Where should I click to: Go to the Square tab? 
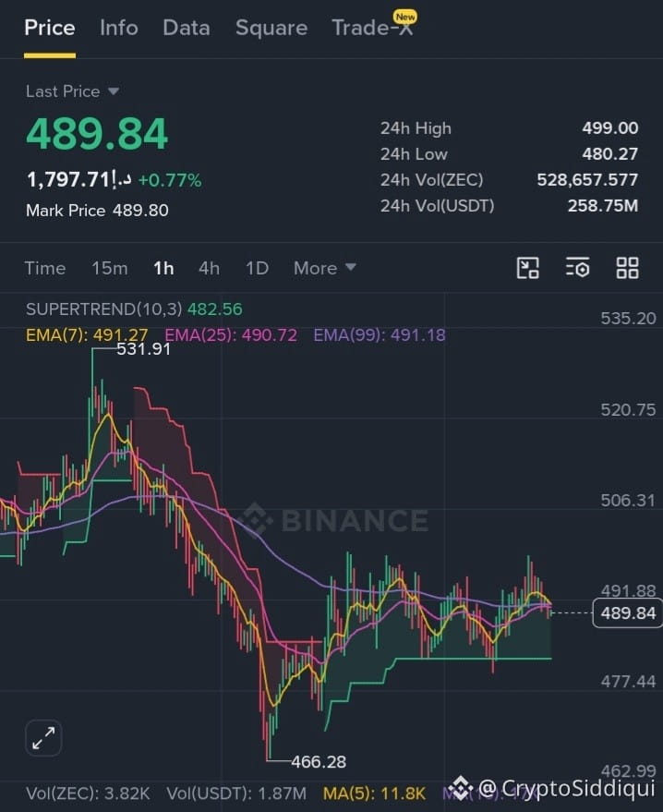tap(271, 28)
